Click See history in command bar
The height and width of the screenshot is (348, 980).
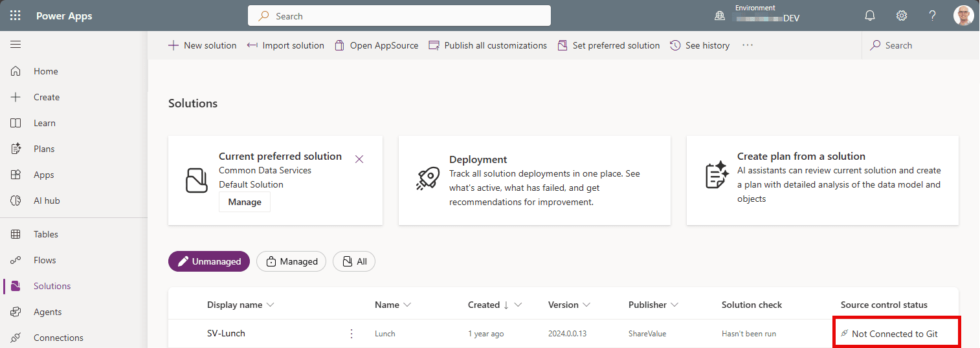click(700, 45)
